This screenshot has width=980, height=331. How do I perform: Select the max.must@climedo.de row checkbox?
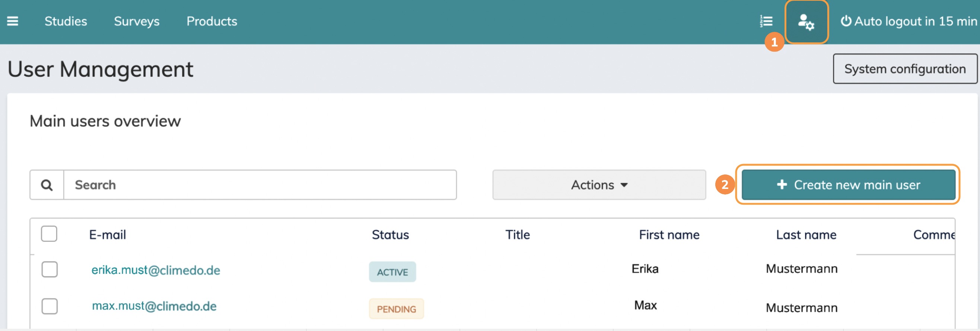click(x=50, y=306)
